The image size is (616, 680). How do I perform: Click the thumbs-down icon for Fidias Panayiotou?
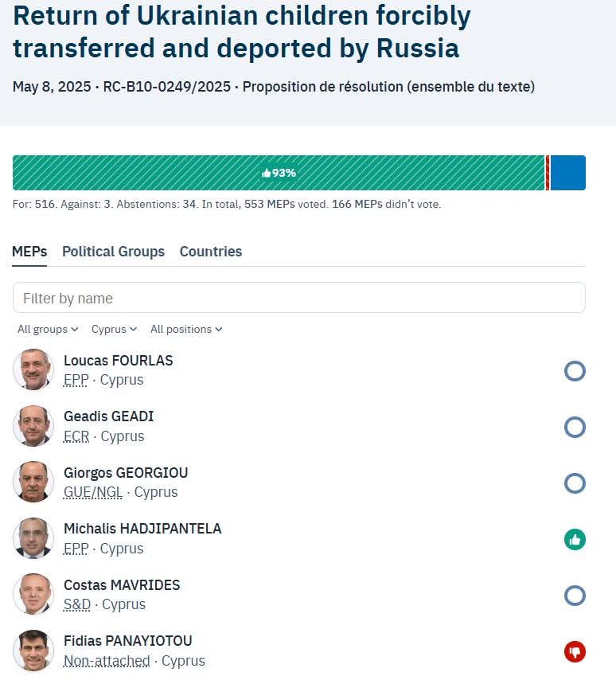pos(575,651)
